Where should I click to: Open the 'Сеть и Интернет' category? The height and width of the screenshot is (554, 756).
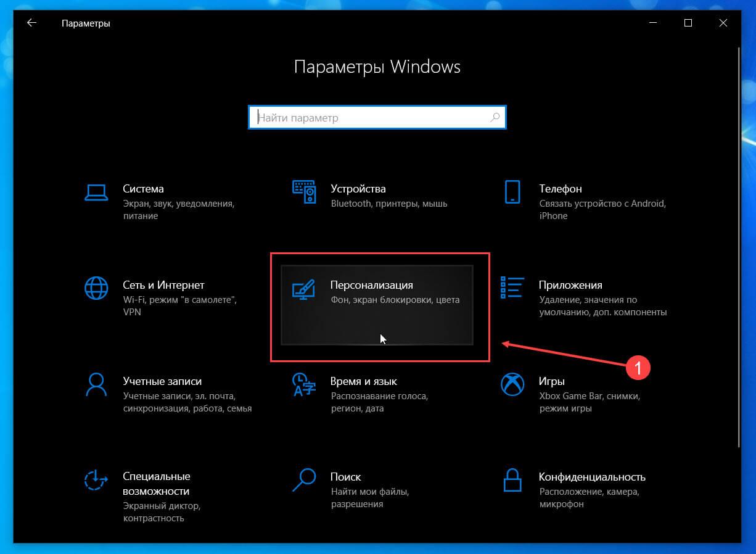pos(163,285)
